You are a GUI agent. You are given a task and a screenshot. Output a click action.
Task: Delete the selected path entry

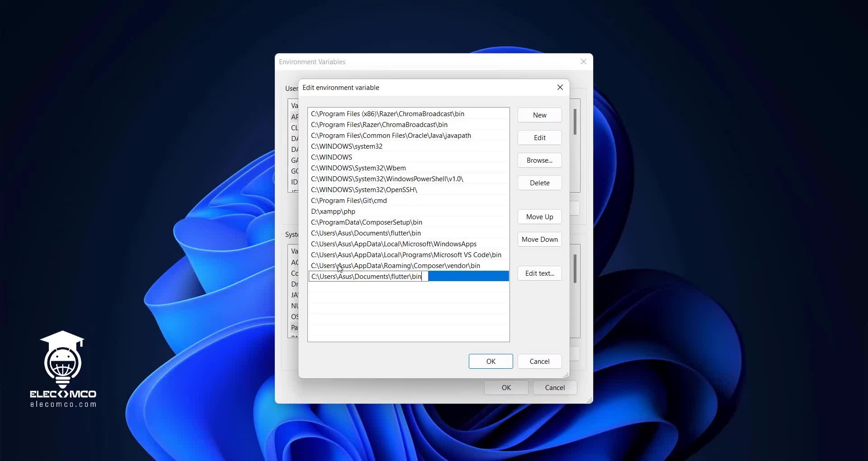click(x=539, y=183)
